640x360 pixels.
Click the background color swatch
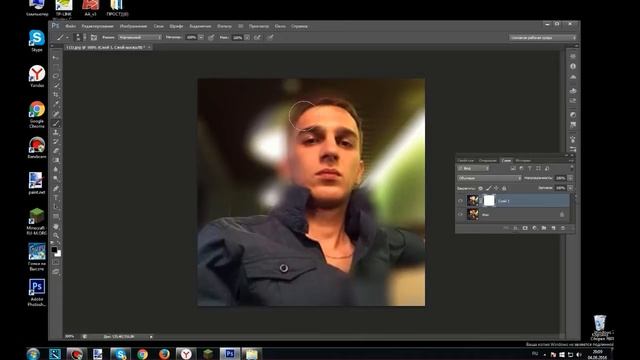click(58, 253)
